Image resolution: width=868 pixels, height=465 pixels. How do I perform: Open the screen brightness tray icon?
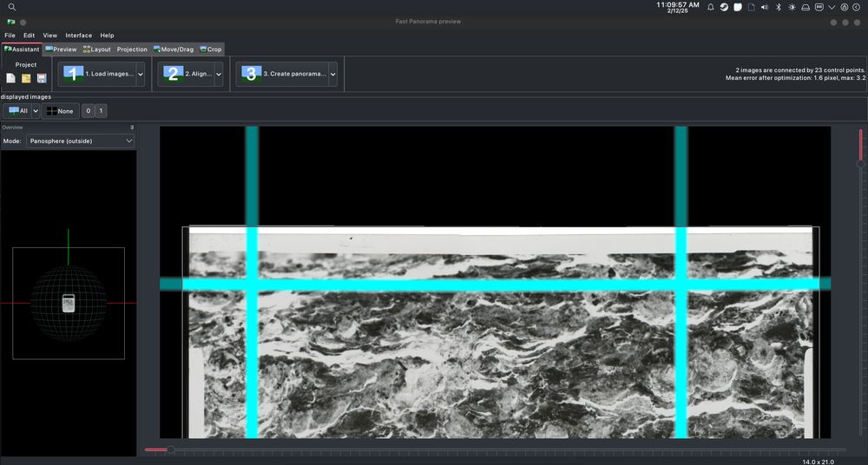pyautogui.click(x=792, y=7)
